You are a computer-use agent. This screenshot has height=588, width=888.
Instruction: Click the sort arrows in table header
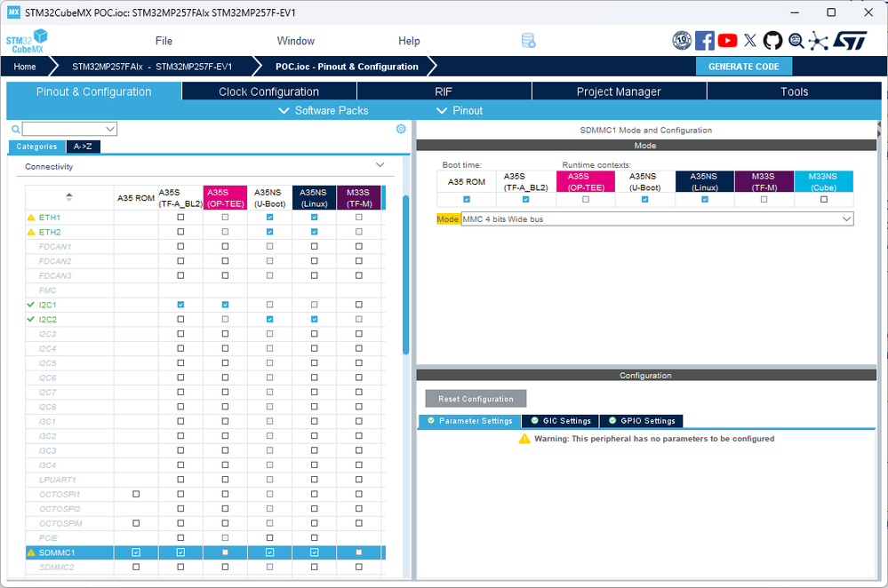tap(69, 197)
